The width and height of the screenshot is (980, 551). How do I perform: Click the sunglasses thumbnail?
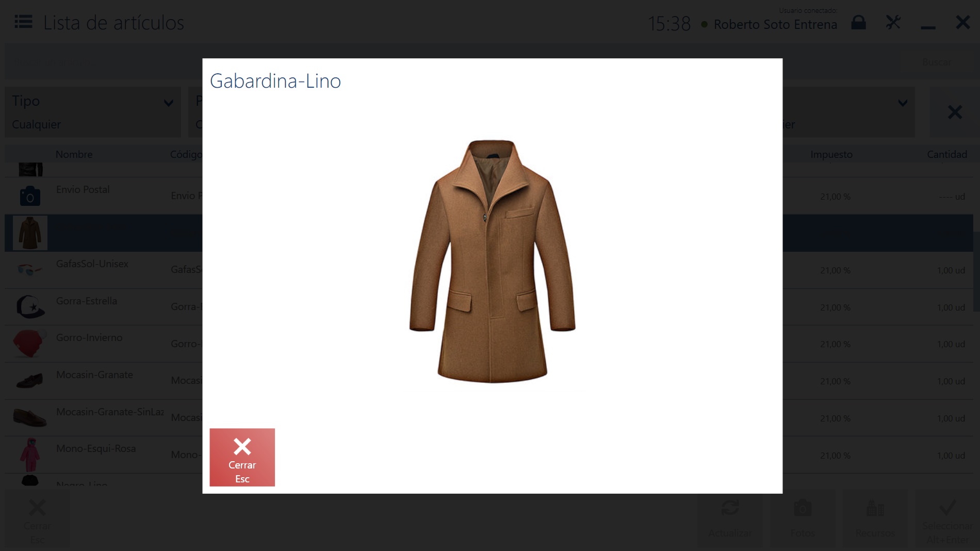(30, 269)
